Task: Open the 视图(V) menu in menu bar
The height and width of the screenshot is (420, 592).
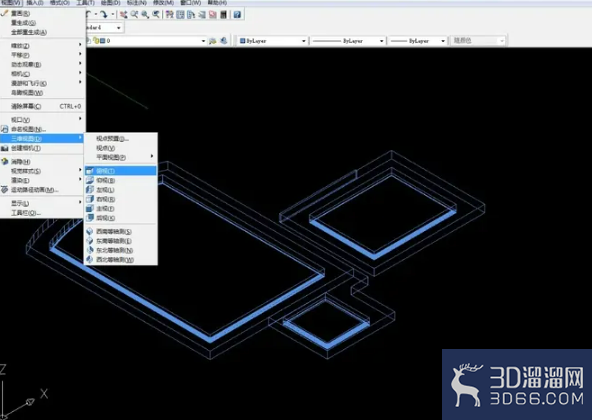Action: tap(11, 3)
